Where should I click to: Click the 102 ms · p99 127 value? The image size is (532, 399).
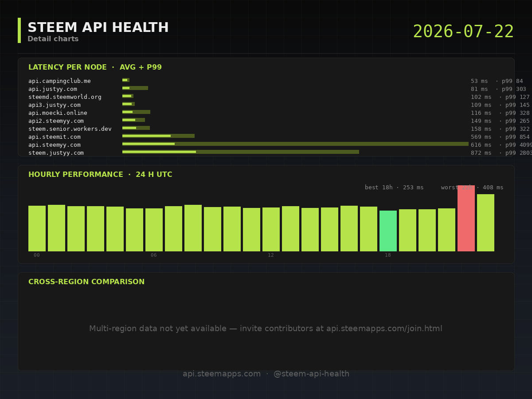(x=501, y=97)
